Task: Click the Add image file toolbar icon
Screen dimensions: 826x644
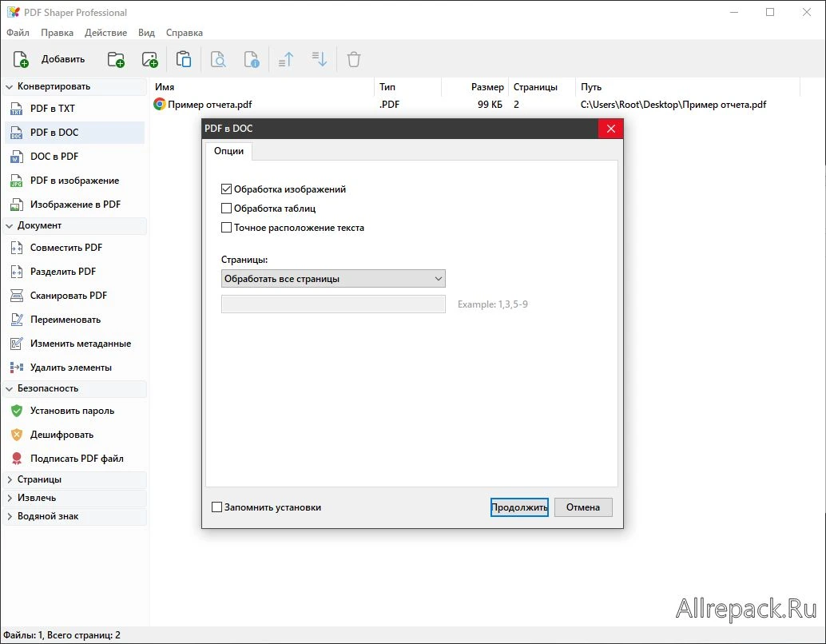Action: click(150, 60)
